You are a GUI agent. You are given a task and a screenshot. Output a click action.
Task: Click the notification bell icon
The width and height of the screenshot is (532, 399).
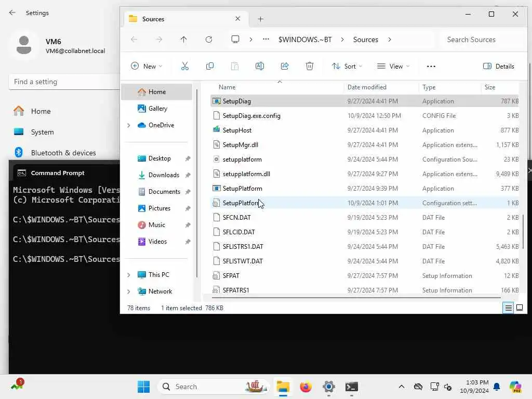coord(497,387)
